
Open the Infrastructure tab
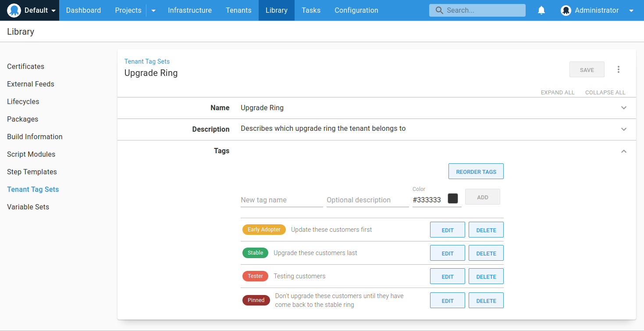[x=189, y=10]
